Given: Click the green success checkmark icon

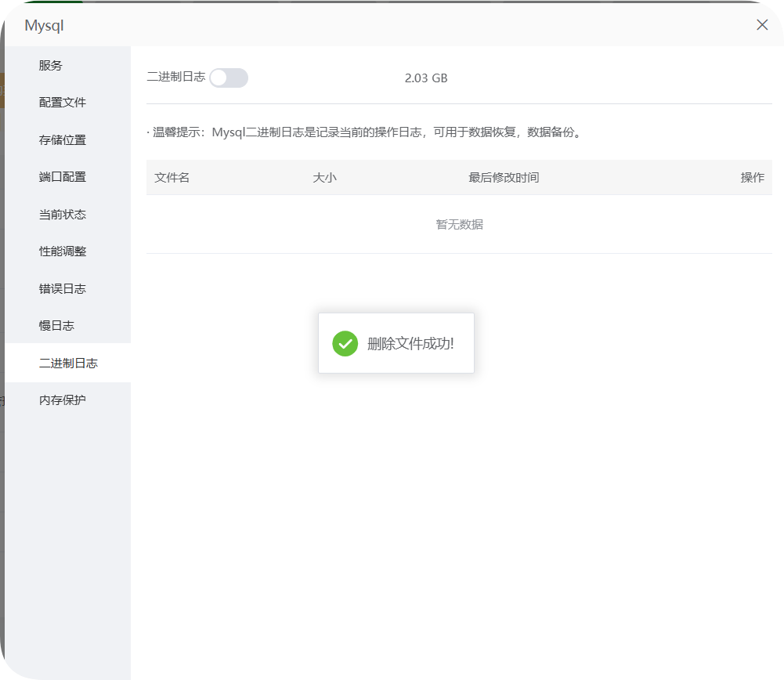Looking at the screenshot, I should [345, 342].
